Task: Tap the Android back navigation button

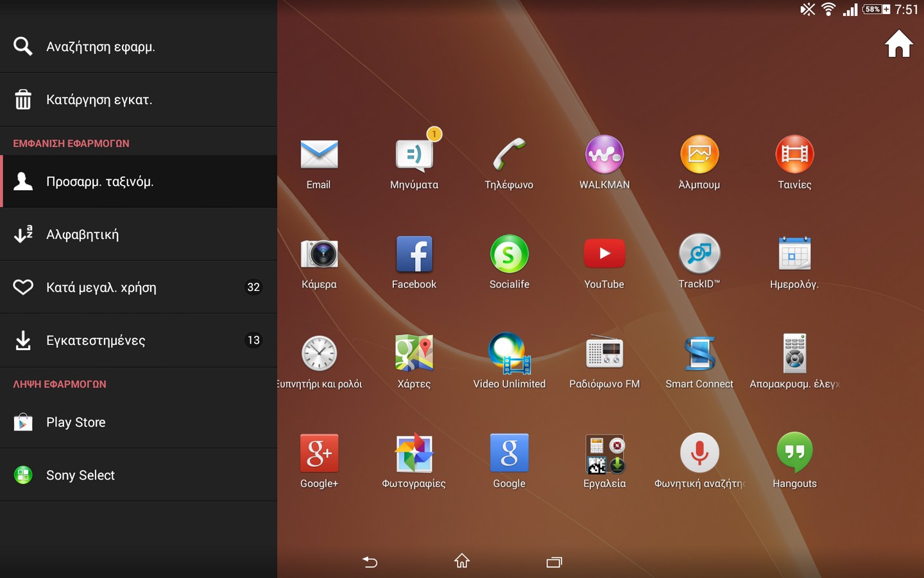Action: pyautogui.click(x=370, y=562)
